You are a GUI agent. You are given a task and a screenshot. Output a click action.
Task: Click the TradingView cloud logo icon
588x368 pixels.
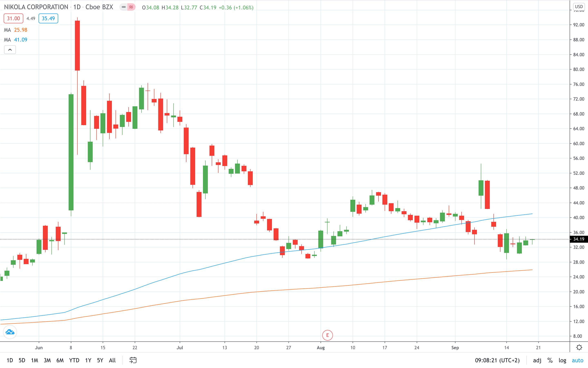tap(10, 332)
